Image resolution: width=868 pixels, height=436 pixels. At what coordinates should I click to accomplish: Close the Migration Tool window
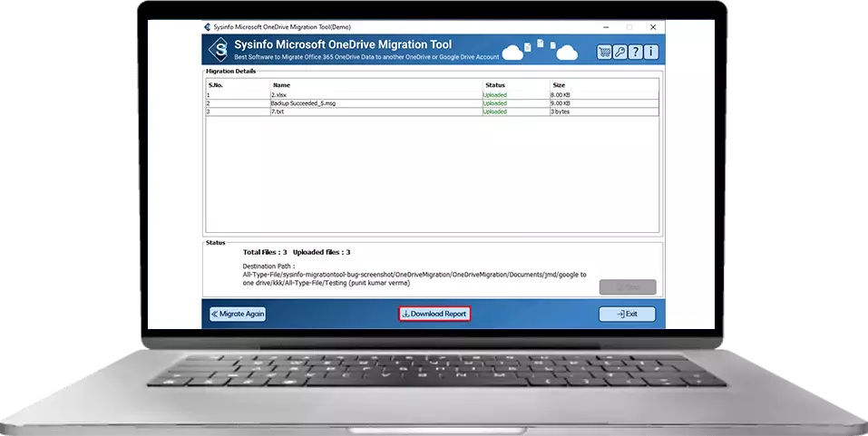653,27
